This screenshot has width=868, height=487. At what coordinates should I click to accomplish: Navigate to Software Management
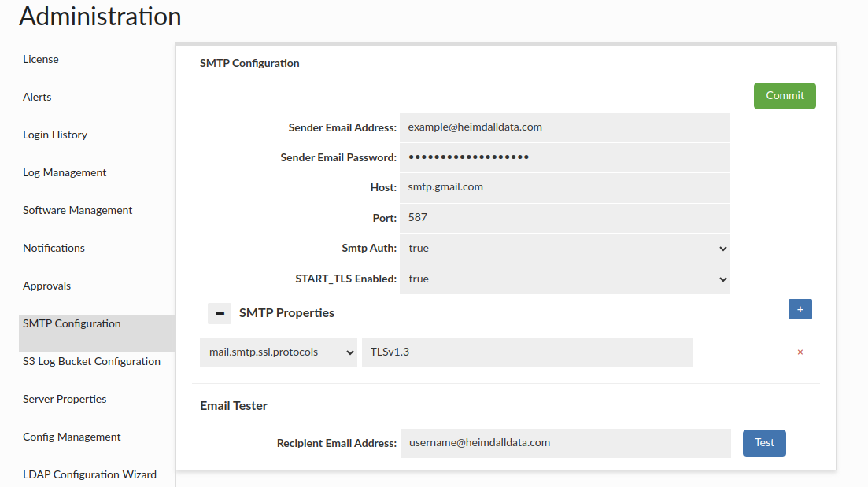pyautogui.click(x=77, y=211)
